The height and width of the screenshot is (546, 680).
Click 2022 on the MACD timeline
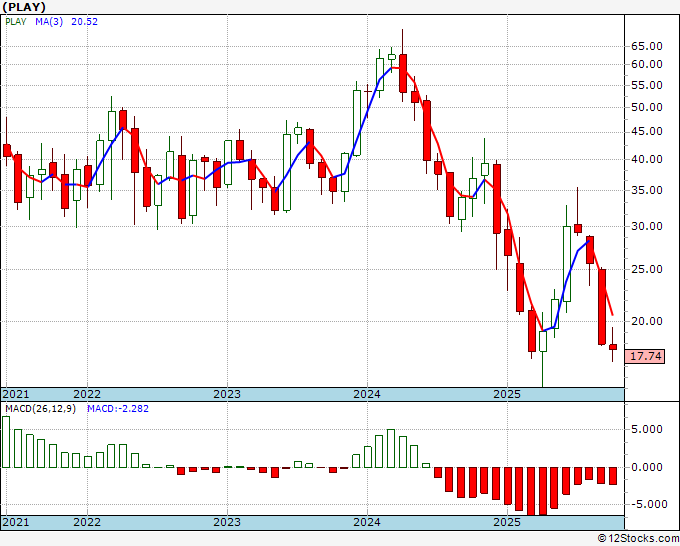click(x=87, y=522)
